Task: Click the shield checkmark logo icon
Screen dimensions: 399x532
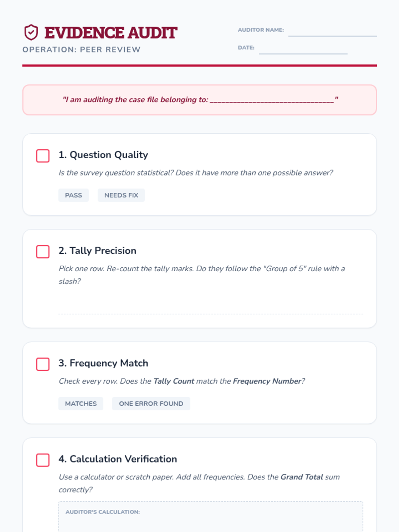Action: click(31, 32)
